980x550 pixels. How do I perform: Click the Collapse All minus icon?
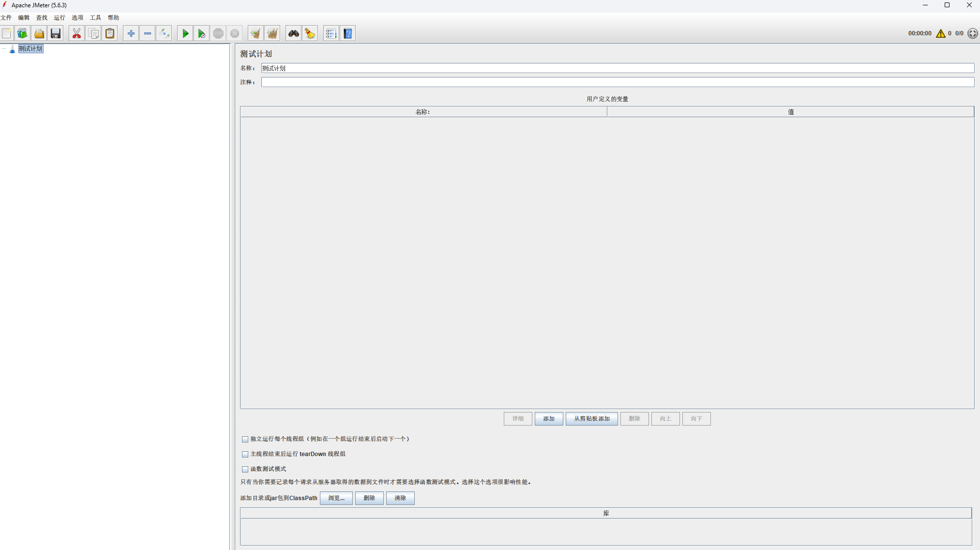click(148, 33)
